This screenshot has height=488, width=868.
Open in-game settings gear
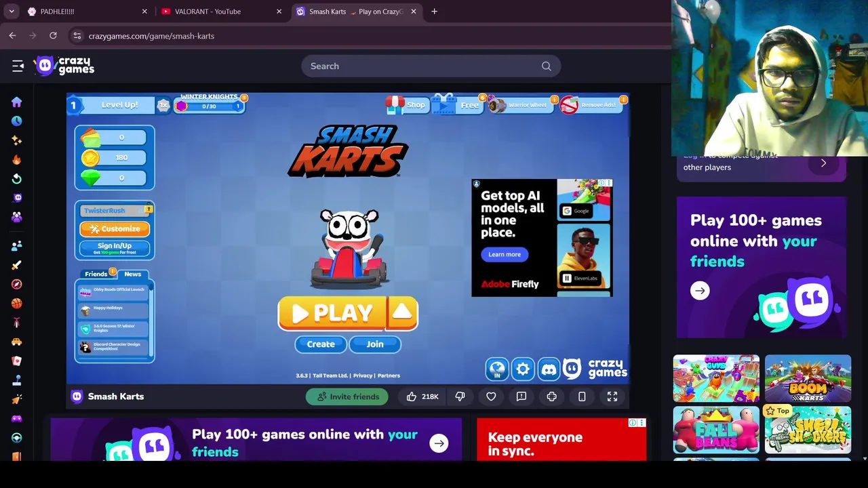(x=523, y=369)
